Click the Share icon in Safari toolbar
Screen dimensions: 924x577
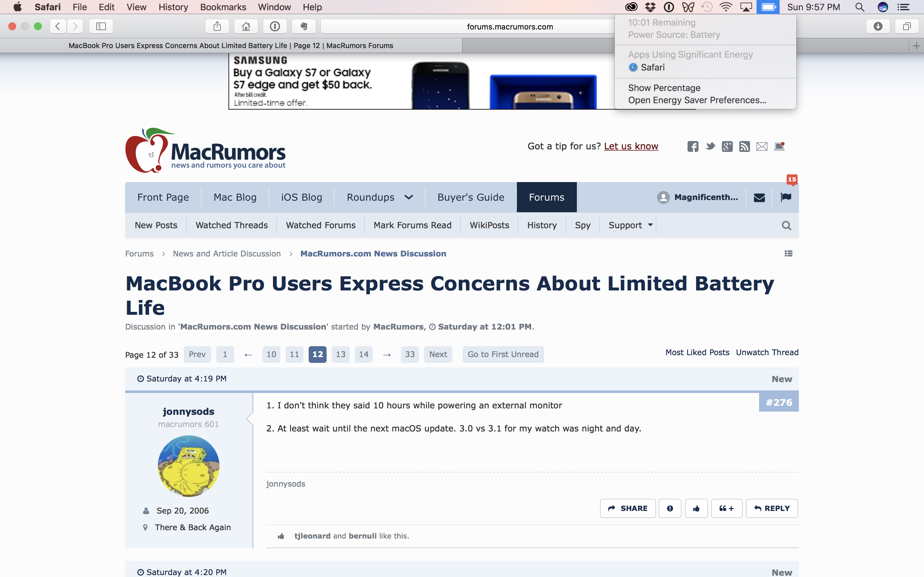(x=217, y=26)
